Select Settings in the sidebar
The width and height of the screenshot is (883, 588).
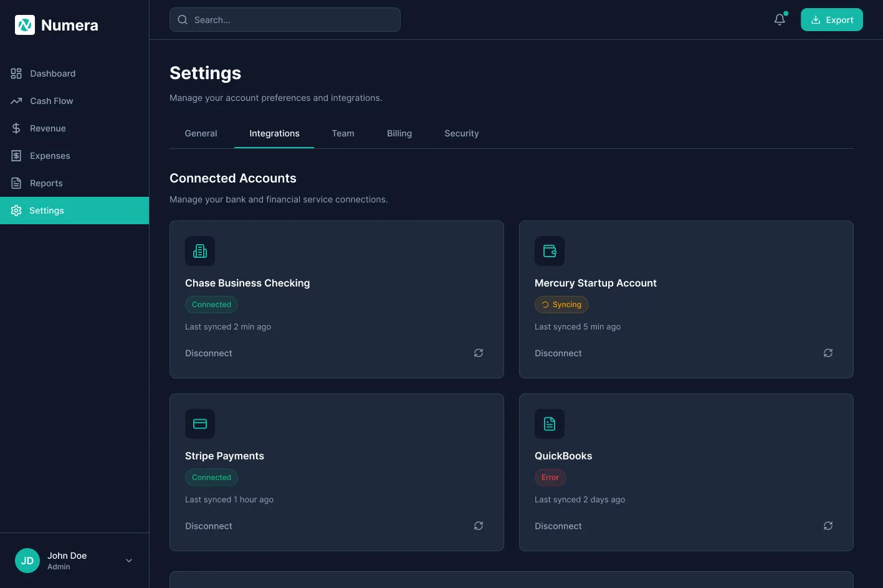point(75,211)
